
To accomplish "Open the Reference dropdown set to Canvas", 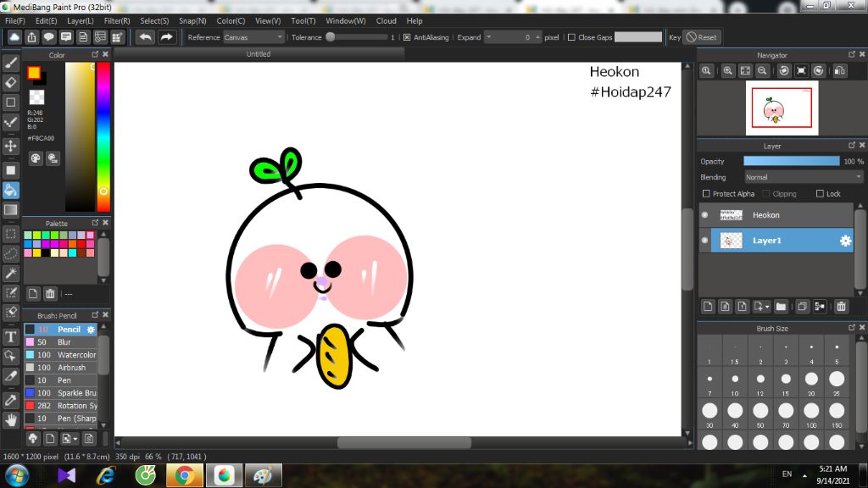I will click(x=253, y=37).
